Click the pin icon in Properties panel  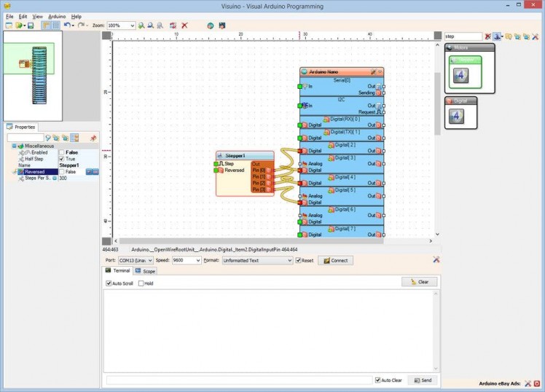(x=93, y=138)
